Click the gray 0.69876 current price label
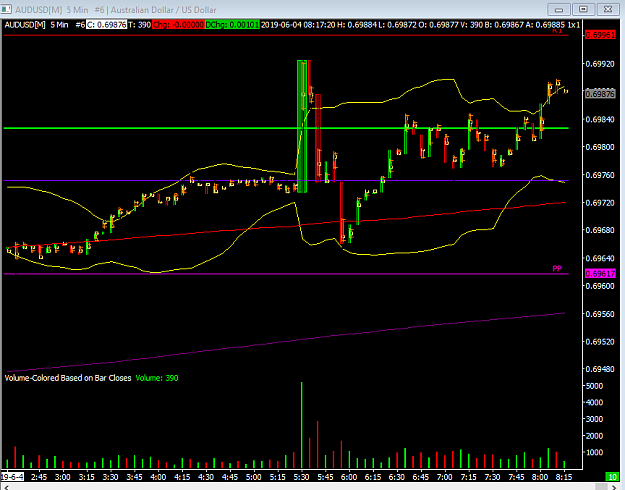Image resolution: width=625 pixels, height=490 pixels. (600, 94)
